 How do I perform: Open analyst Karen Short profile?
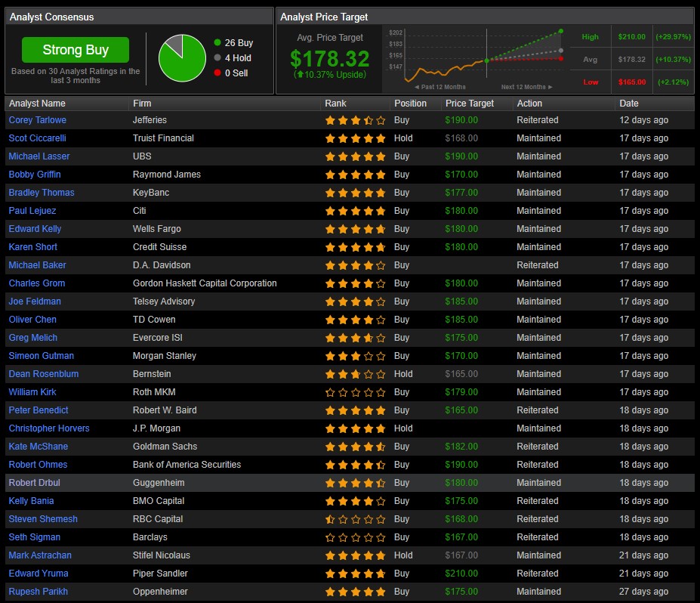coord(33,246)
